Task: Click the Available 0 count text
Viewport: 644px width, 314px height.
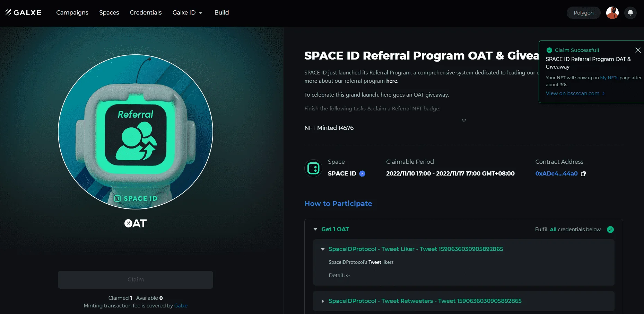Action: (x=149, y=298)
